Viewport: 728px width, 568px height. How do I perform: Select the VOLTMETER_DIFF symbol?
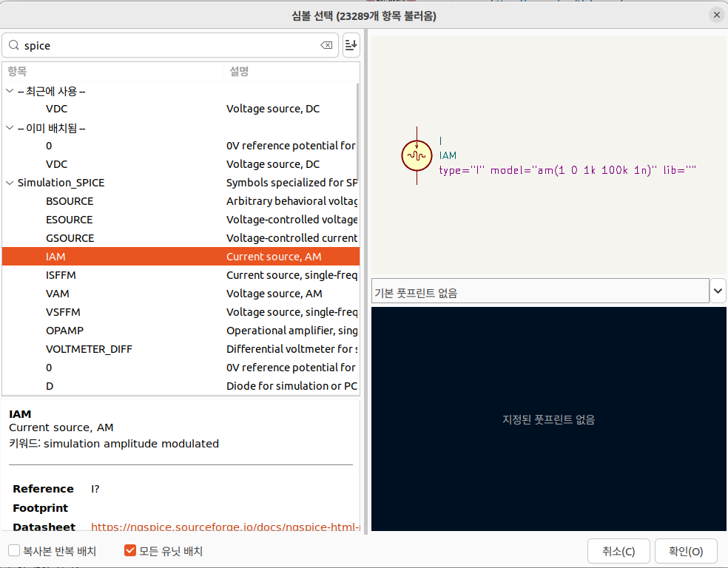point(89,349)
